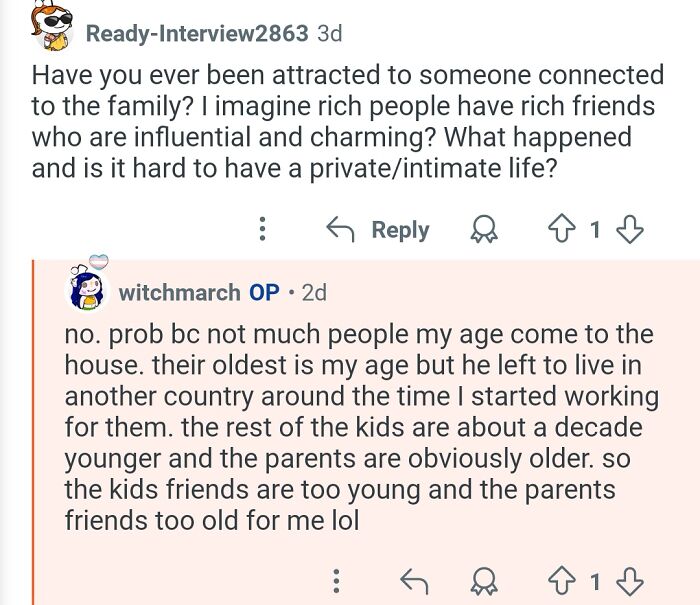700x605 pixels.
Task: Open overflow menu on witchmarch's reply
Action: pyautogui.click(x=337, y=581)
